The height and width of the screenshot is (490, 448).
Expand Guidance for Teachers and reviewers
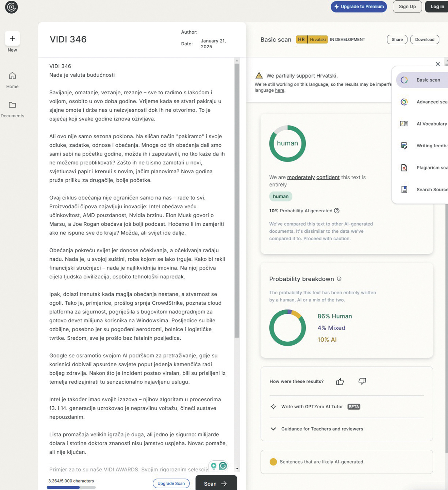click(317, 429)
